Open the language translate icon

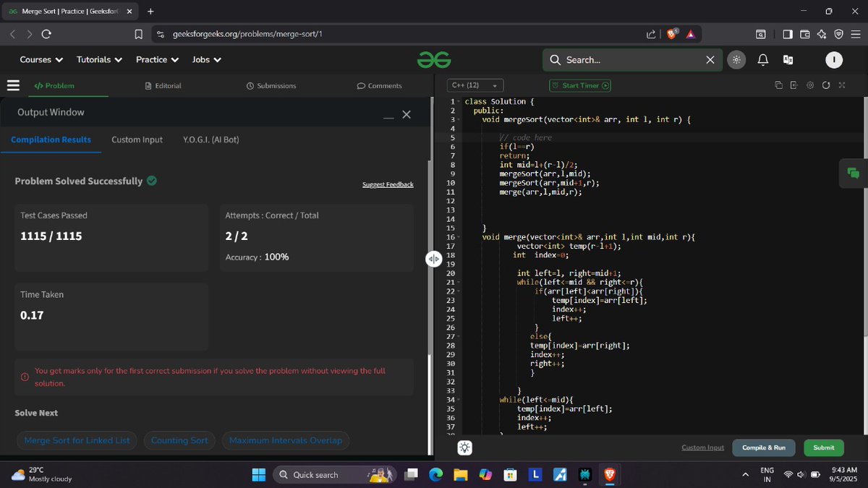tap(788, 60)
